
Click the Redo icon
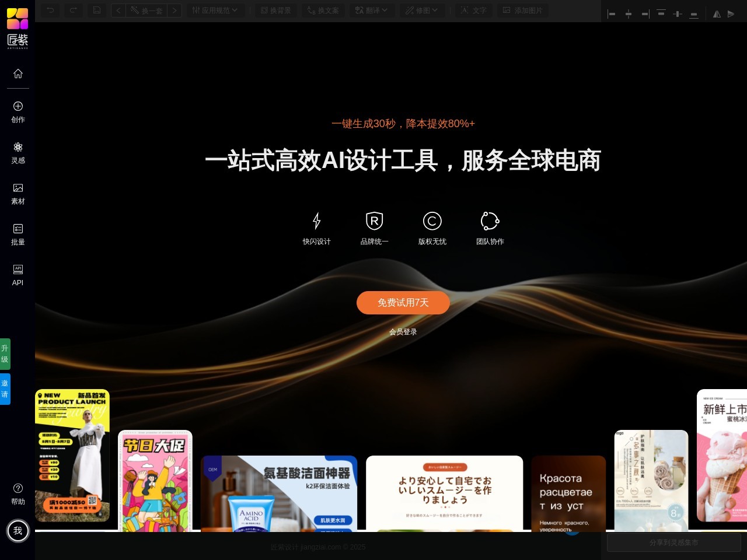[x=72, y=10]
